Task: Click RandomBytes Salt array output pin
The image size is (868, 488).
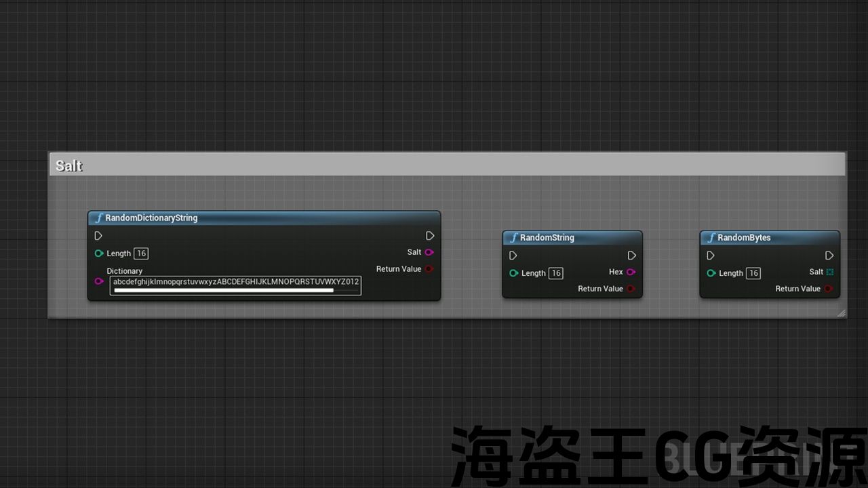Action: (x=829, y=272)
